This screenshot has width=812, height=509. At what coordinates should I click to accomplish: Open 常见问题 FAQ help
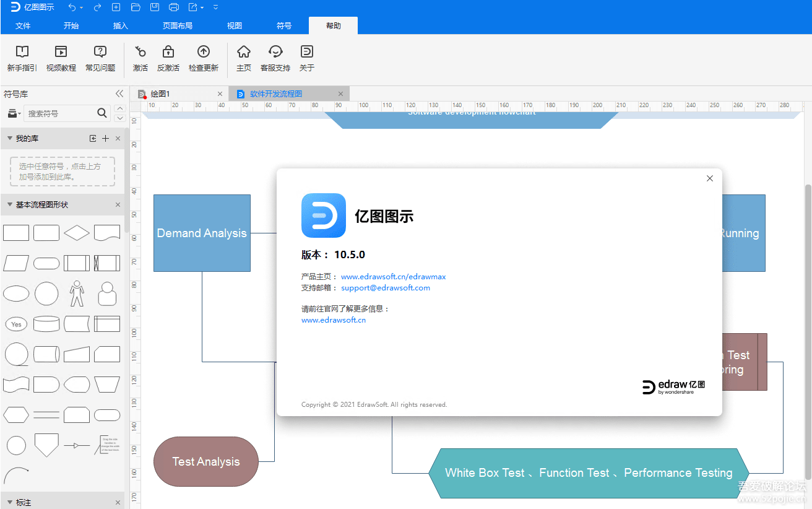(100, 59)
